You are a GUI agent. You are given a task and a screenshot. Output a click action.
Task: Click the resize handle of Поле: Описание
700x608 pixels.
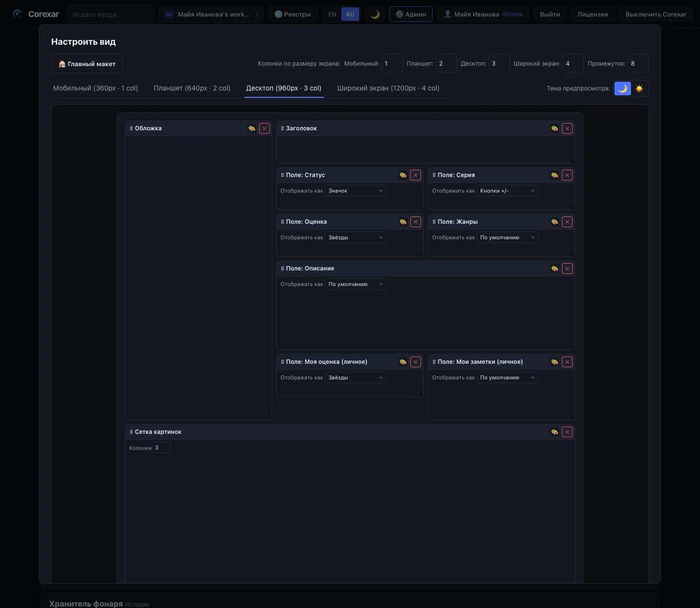click(572, 347)
